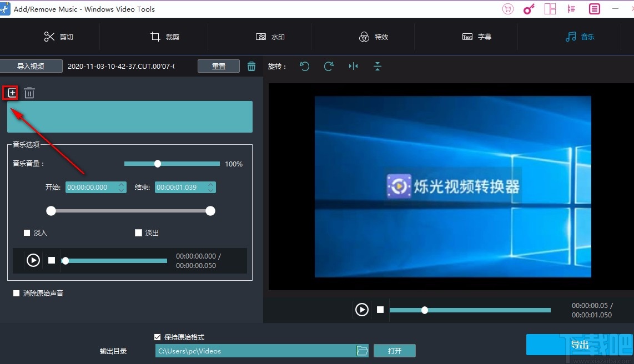
Task: Check 消除原始声音 to remove original audio
Action: point(16,293)
